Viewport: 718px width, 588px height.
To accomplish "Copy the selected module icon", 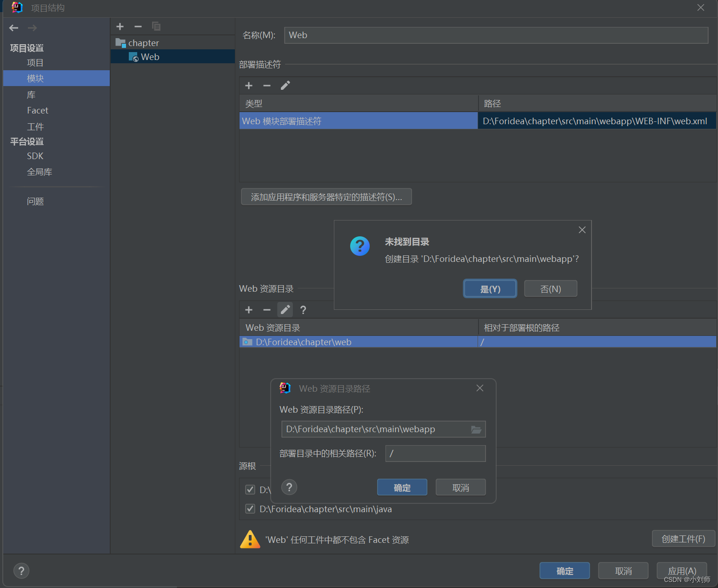I will (x=156, y=27).
